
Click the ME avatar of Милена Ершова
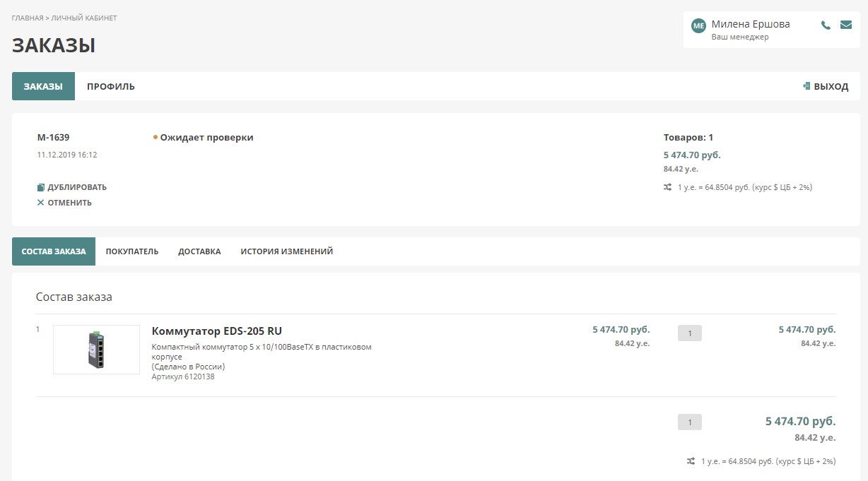click(698, 25)
